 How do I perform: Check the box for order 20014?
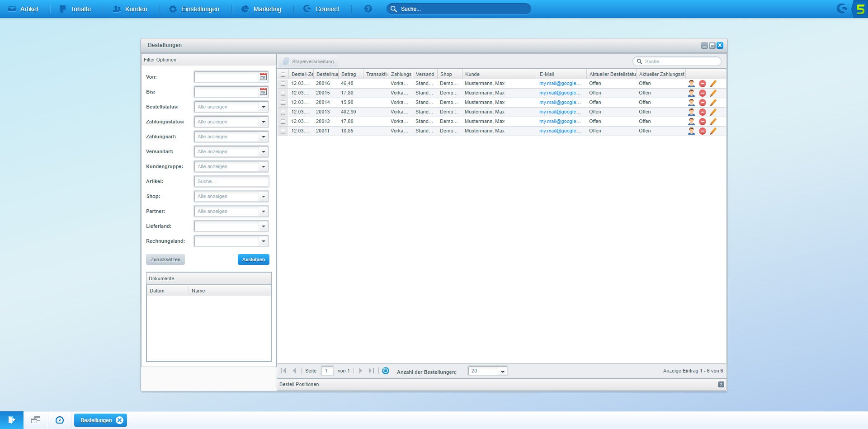(283, 103)
